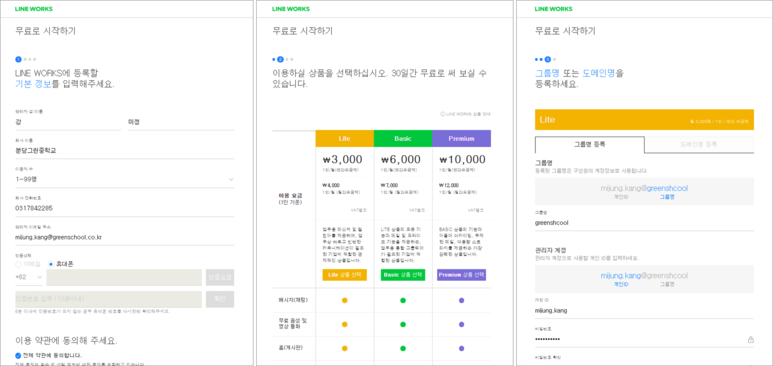Viewport: 773px width, 366px height.
Task: Open the 1~99명 user count dropdown
Action: 125,179
